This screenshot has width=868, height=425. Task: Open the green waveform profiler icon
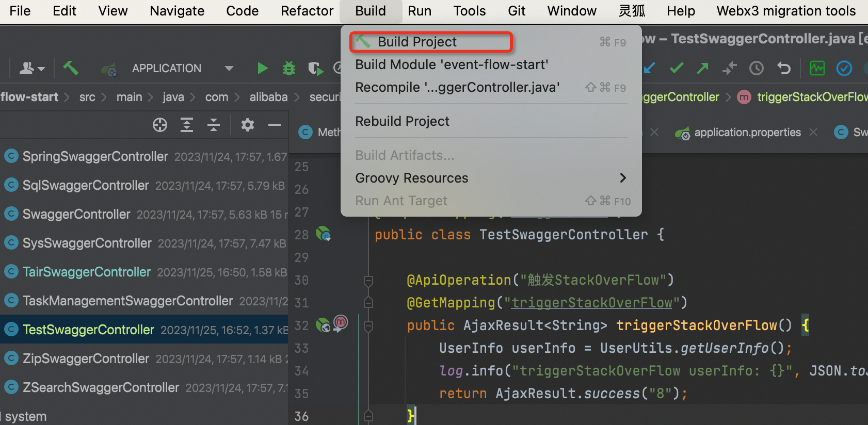click(x=817, y=68)
